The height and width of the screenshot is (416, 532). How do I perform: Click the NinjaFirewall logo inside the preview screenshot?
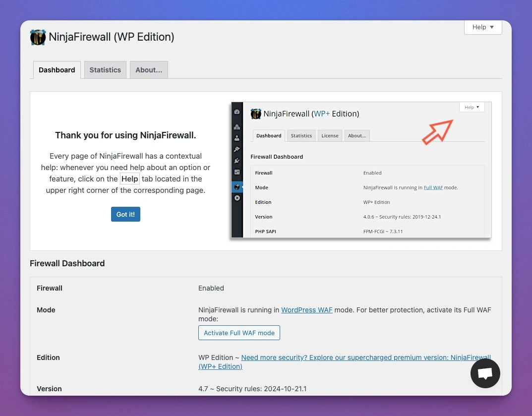(x=256, y=114)
